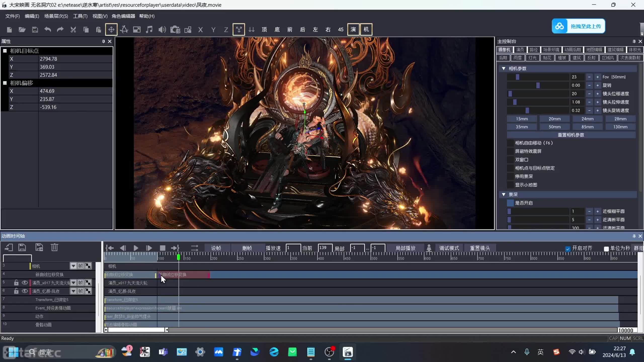This screenshot has width=644, height=362.
Task: Check 单位为秒 checkbox
Action: [606, 249]
